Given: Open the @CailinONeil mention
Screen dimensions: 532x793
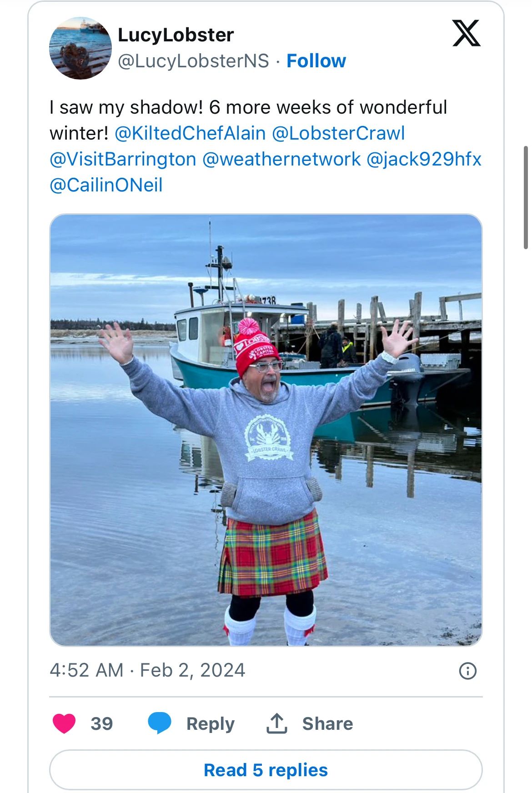Looking at the screenshot, I should coord(106,185).
